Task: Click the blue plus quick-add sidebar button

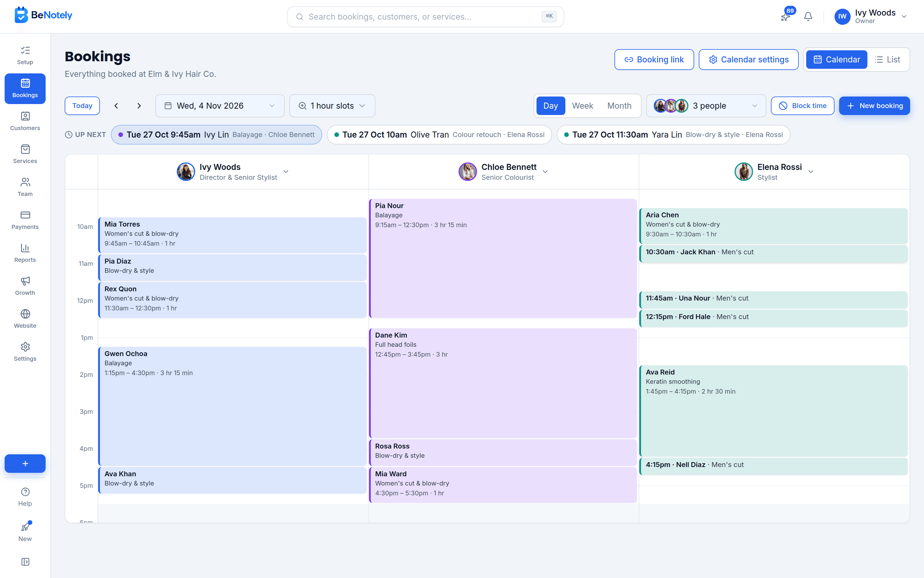Action: pyautogui.click(x=25, y=463)
